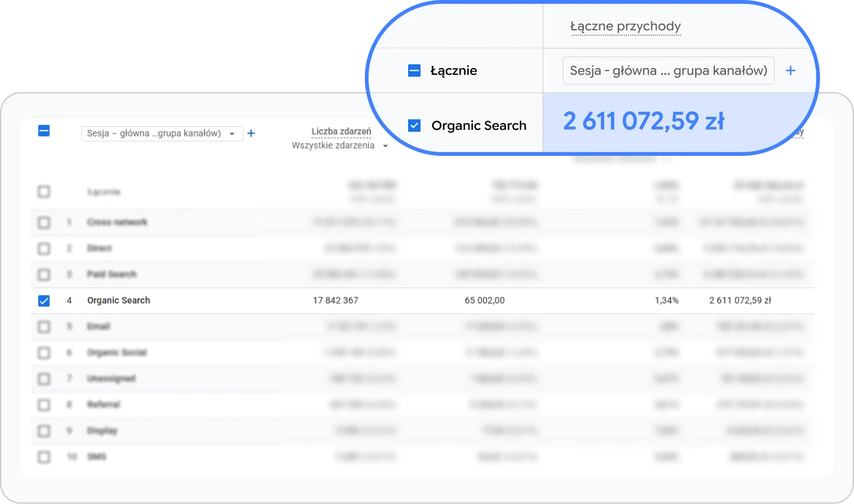The width and height of the screenshot is (854, 504).
Task: Click the 'Łączne przychody' column header in the callout
Action: point(626,27)
